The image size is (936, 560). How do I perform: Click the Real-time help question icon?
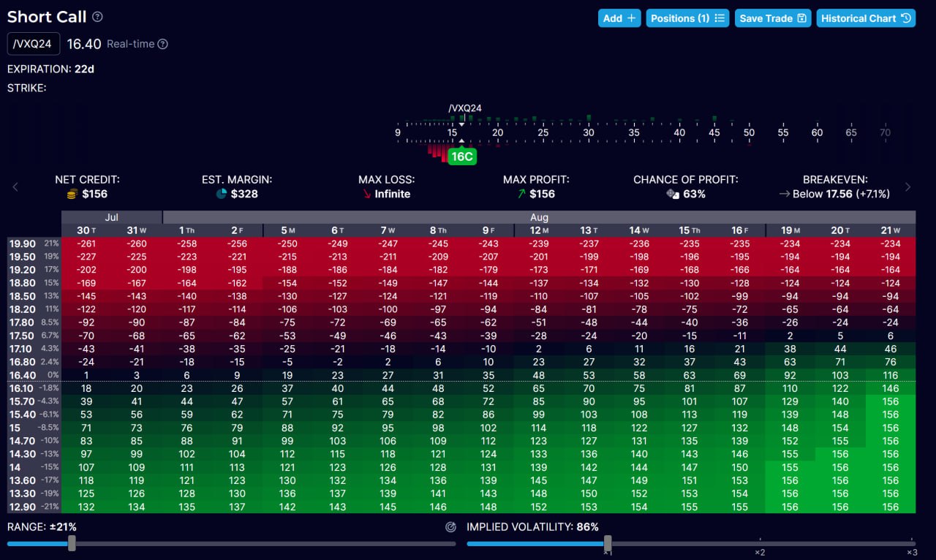pos(163,44)
